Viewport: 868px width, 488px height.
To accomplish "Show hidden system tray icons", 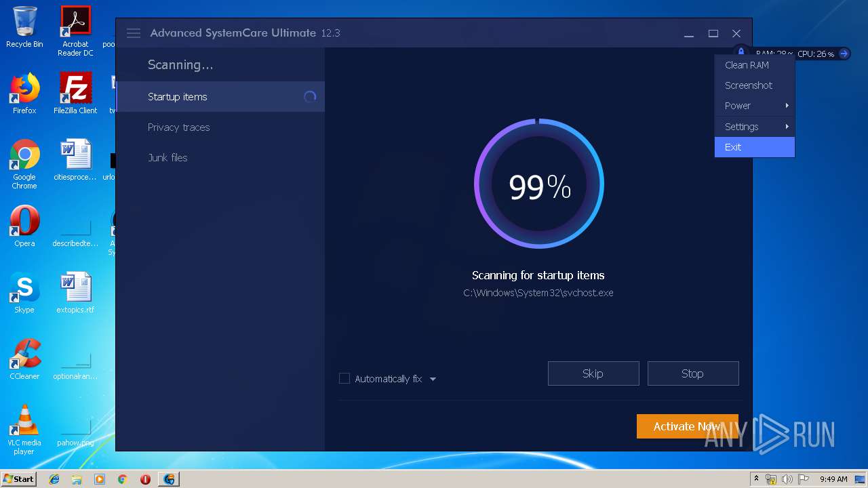I will (x=756, y=479).
